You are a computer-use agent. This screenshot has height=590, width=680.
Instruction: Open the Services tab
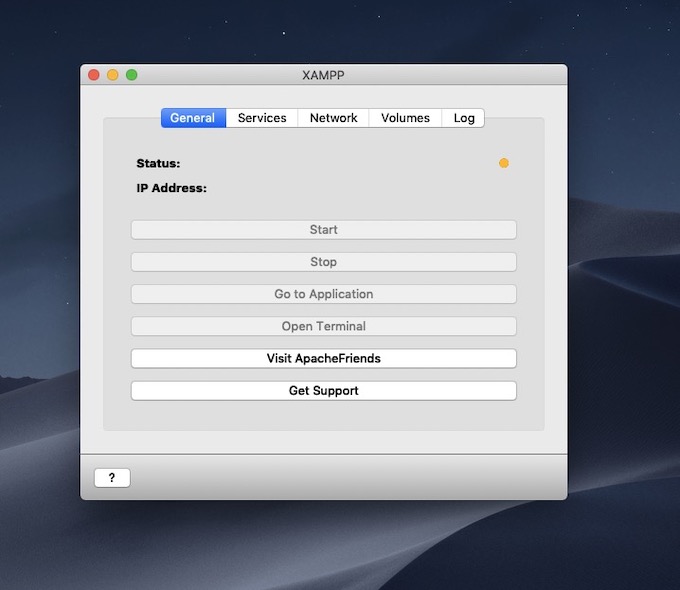(x=262, y=118)
